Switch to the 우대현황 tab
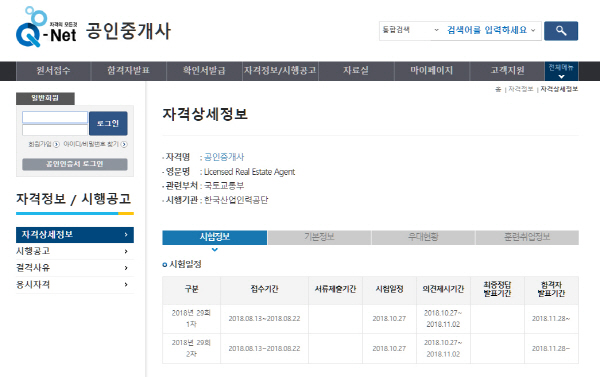 pyautogui.click(x=423, y=237)
